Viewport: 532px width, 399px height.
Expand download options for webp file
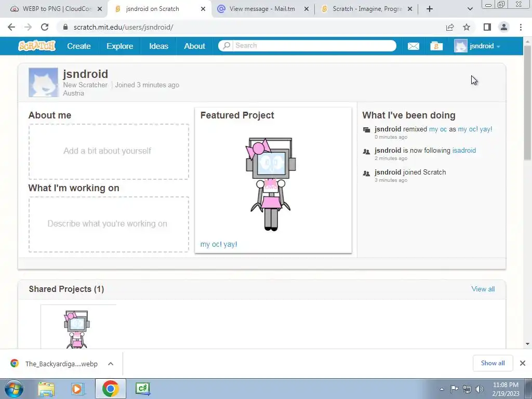111,364
